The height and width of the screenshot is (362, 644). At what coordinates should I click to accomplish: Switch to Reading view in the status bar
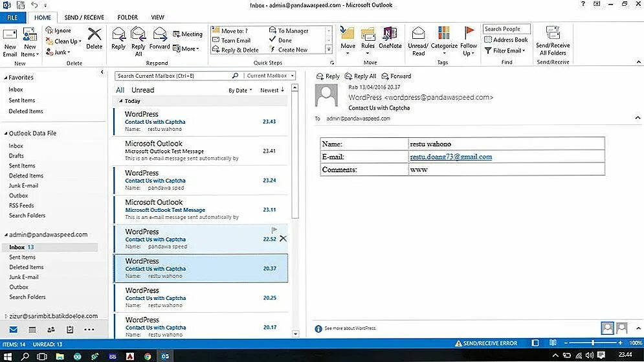pyautogui.click(x=553, y=343)
